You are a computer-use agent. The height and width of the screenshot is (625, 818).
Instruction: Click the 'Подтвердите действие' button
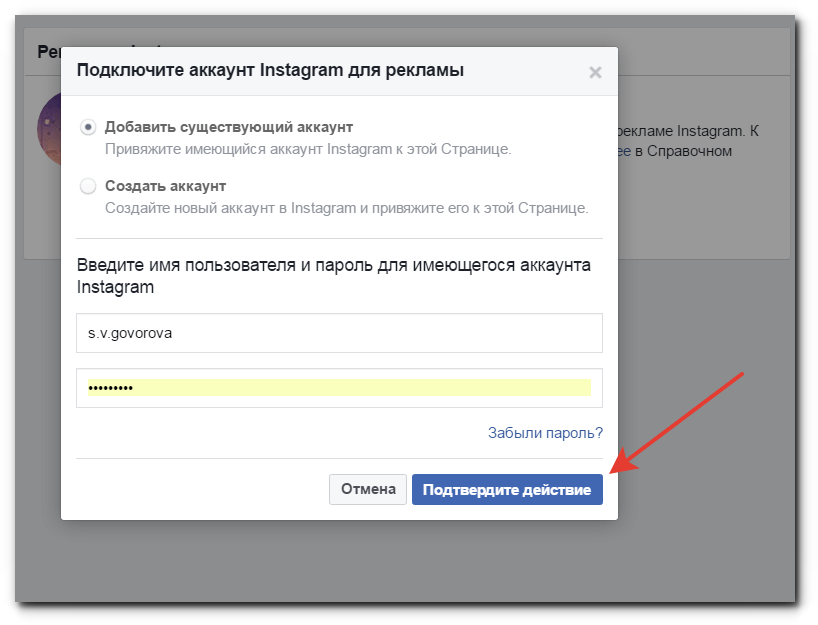507,489
